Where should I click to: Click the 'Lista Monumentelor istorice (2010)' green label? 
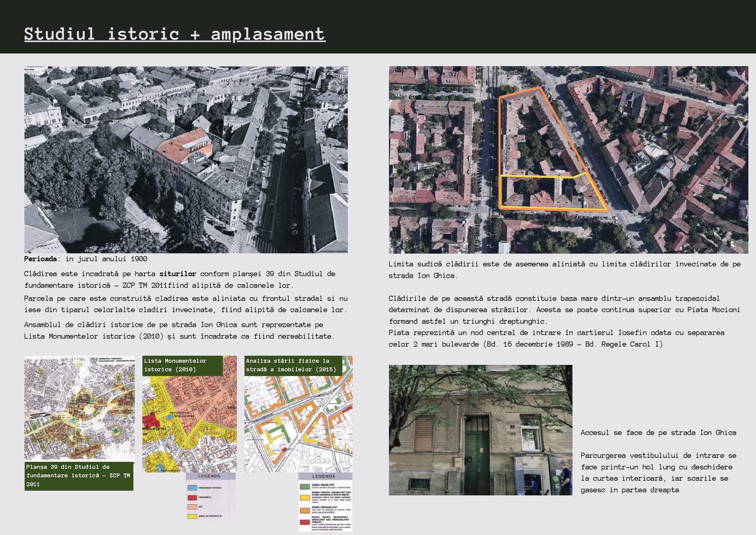pos(183,365)
